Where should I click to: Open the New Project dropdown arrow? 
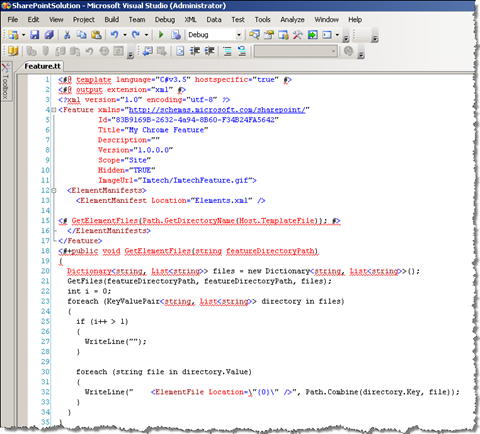coord(23,35)
